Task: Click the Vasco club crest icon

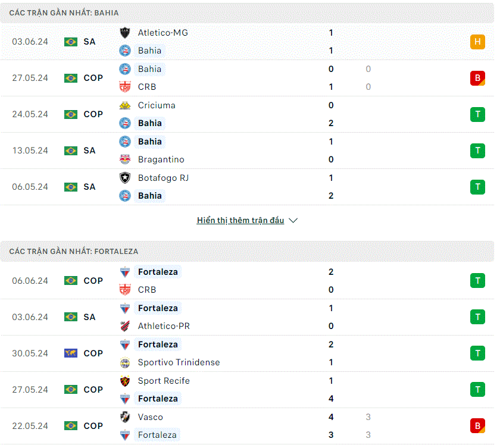Action: pyautogui.click(x=125, y=417)
